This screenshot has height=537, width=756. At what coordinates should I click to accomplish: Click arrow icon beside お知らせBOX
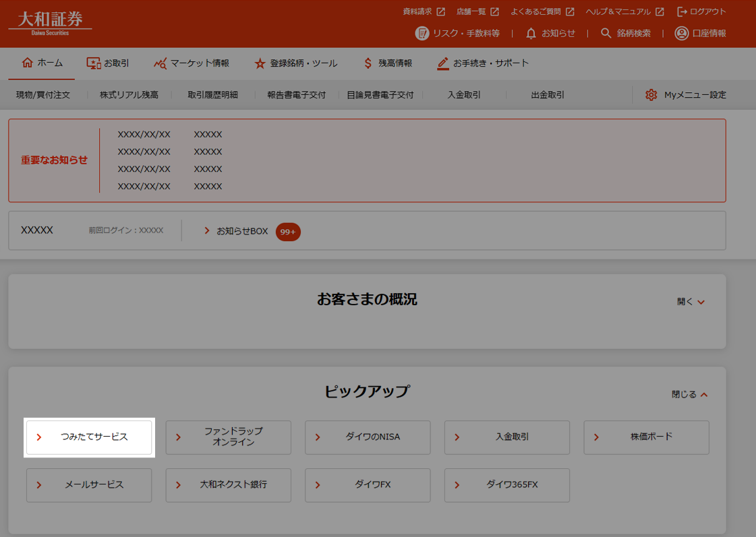click(207, 230)
